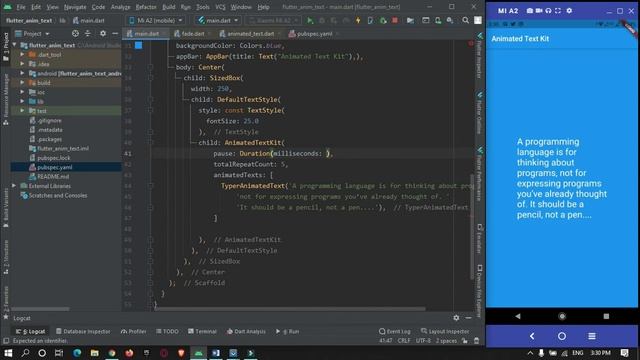
Task: Select README.md in project tree
Action: (x=53, y=176)
